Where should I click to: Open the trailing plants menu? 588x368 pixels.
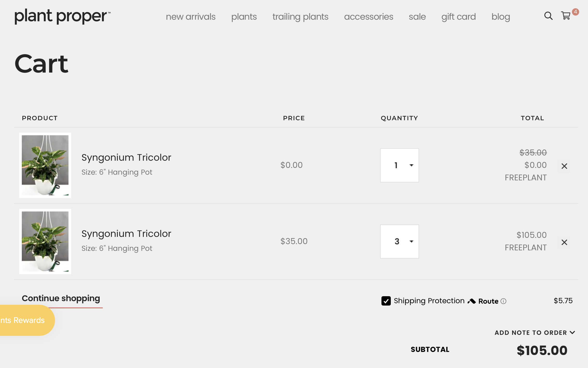[300, 17]
